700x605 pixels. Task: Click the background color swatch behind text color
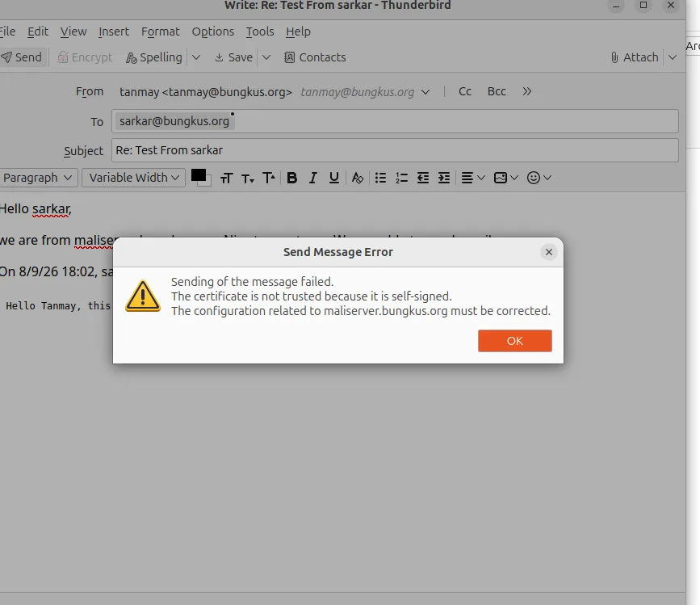tap(207, 183)
